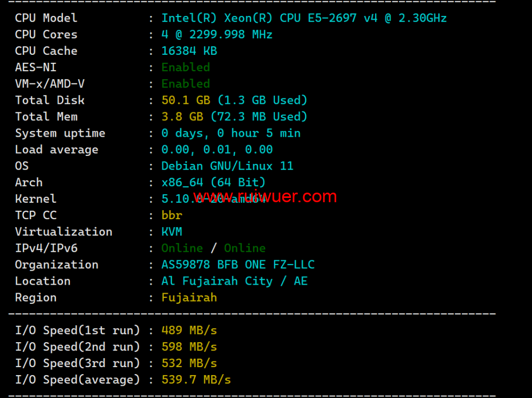Click the IPv4/IPv6 label
The image size is (532, 398).
pos(46,248)
